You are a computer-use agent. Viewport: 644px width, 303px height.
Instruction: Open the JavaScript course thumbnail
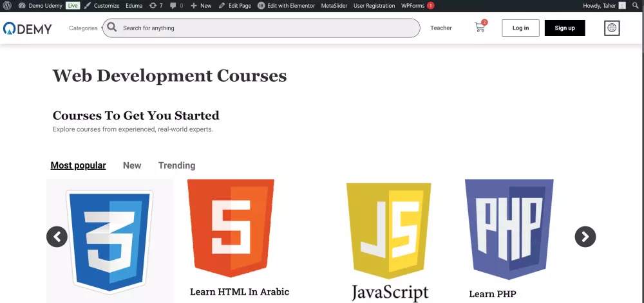pos(388,242)
